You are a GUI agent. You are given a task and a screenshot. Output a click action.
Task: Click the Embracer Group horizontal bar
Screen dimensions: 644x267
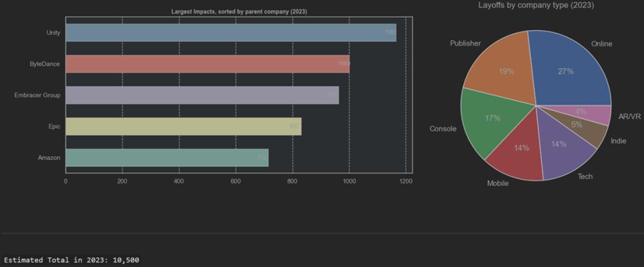(202, 95)
